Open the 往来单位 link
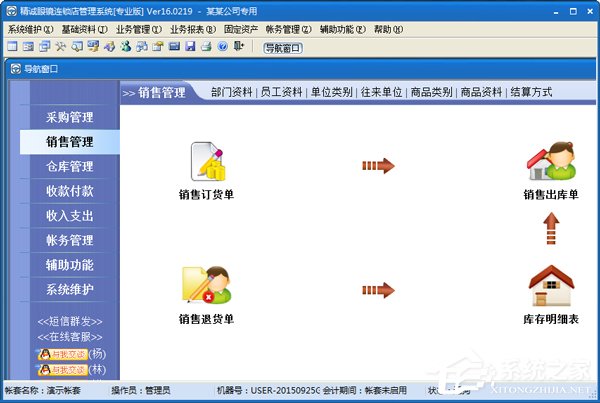Viewport: 600px width, 403px height. (x=382, y=92)
